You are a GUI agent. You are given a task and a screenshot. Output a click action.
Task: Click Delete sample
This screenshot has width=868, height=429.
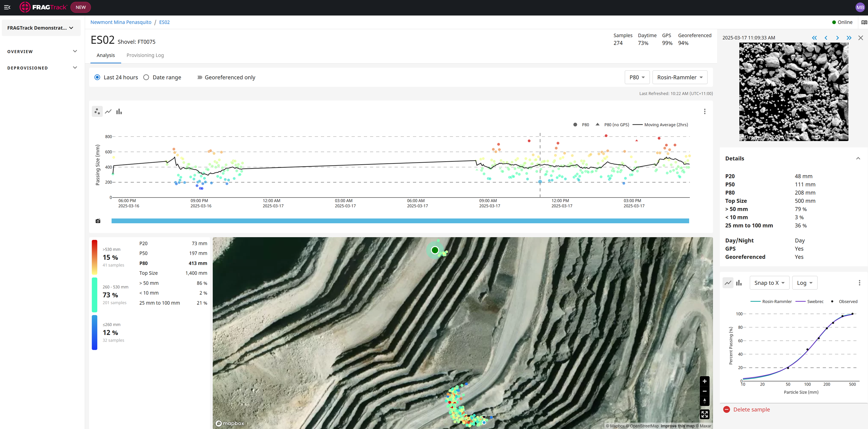click(751, 409)
